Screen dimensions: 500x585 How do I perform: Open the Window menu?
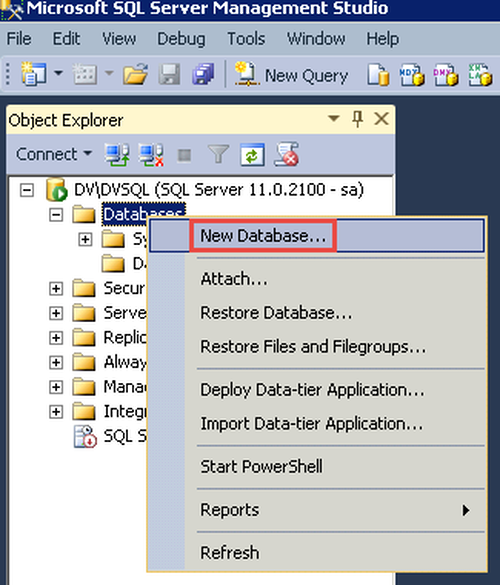(316, 39)
